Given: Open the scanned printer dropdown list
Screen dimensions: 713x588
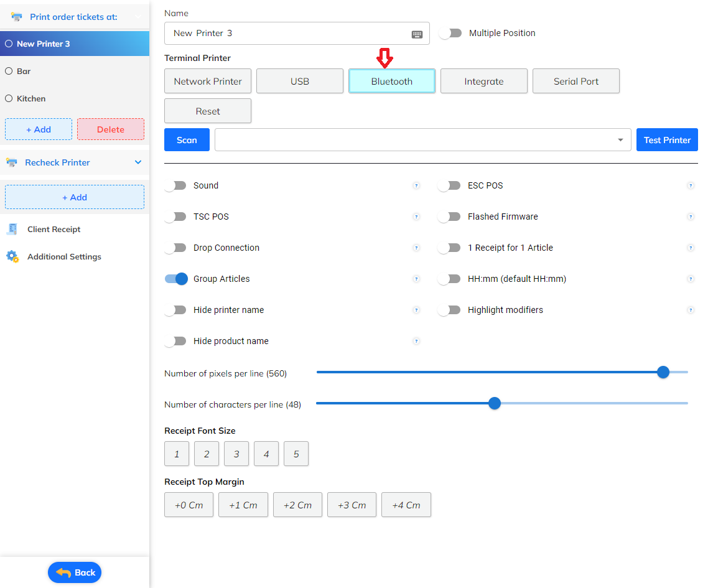Looking at the screenshot, I should coord(423,140).
